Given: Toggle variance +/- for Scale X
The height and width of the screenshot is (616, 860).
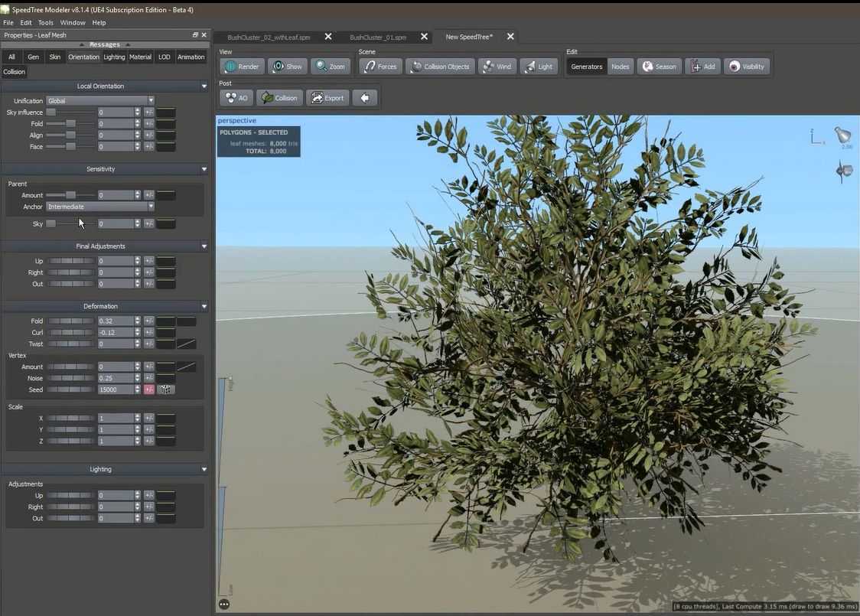Looking at the screenshot, I should (148, 418).
